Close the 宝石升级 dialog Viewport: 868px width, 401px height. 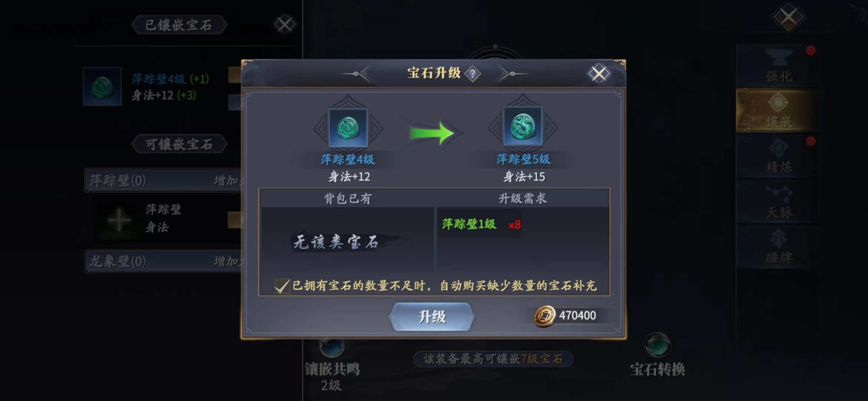pos(599,74)
